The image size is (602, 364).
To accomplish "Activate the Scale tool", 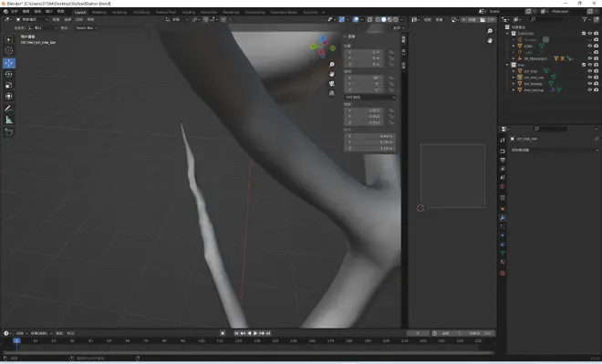I will (9, 85).
